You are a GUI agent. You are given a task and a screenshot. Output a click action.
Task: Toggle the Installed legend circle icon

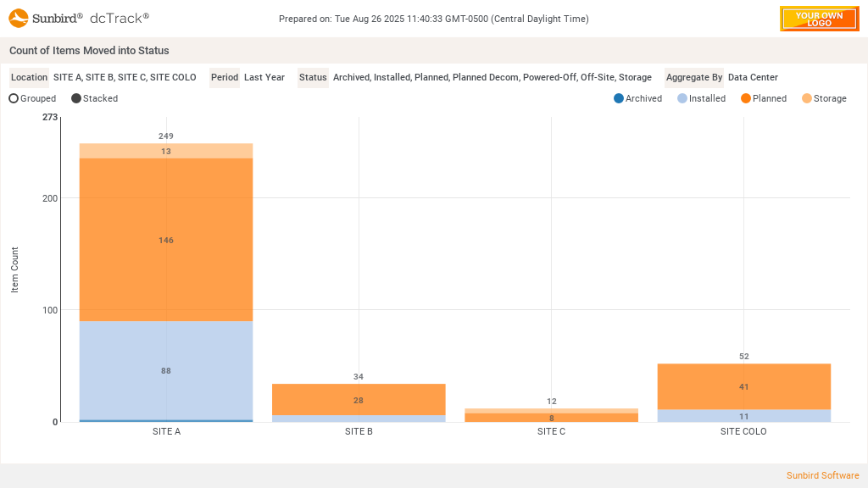point(682,98)
